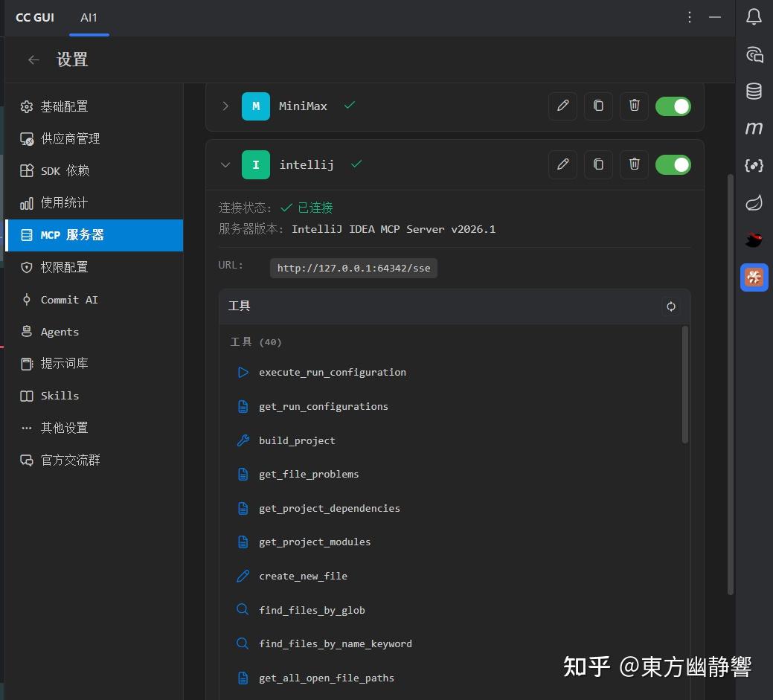773x700 pixels.
Task: Click the 已连接 connection status
Action: tap(307, 208)
